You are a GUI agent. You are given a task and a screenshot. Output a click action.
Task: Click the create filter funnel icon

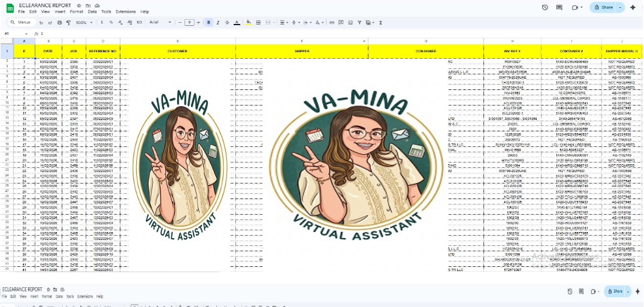359,23
